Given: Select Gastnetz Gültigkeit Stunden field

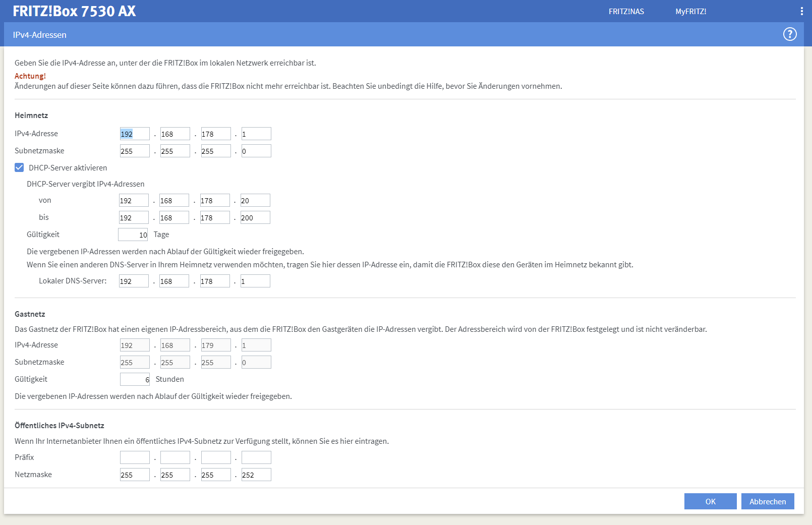Looking at the screenshot, I should [135, 379].
